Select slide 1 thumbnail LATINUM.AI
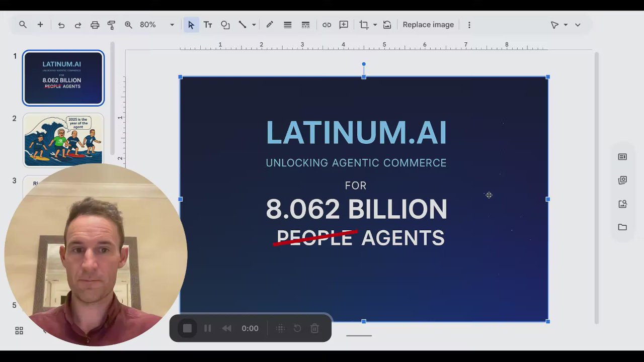This screenshot has height=362, width=644. click(63, 78)
